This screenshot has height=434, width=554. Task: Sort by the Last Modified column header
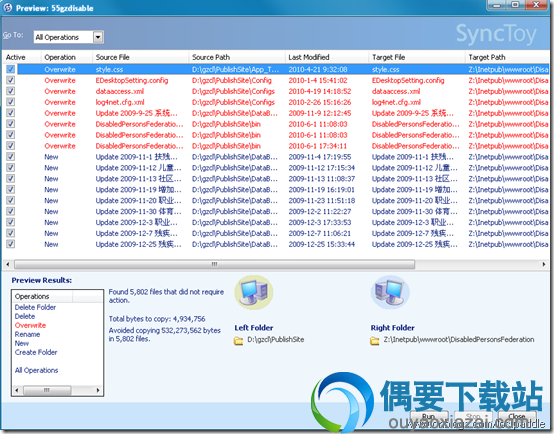pyautogui.click(x=327, y=57)
